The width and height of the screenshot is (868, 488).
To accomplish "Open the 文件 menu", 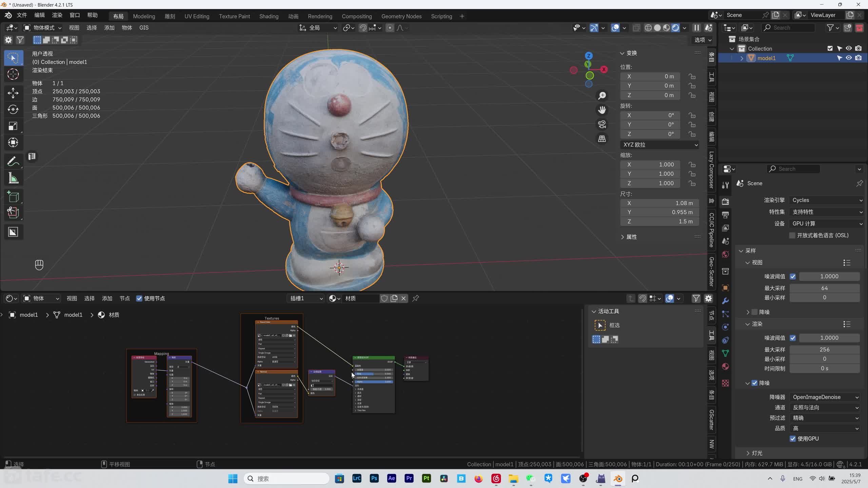I will (22, 15).
